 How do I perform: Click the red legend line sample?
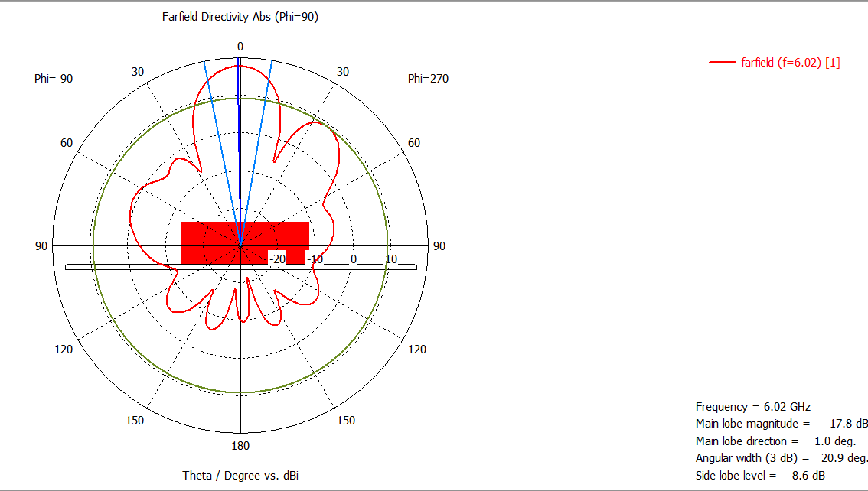[723, 63]
